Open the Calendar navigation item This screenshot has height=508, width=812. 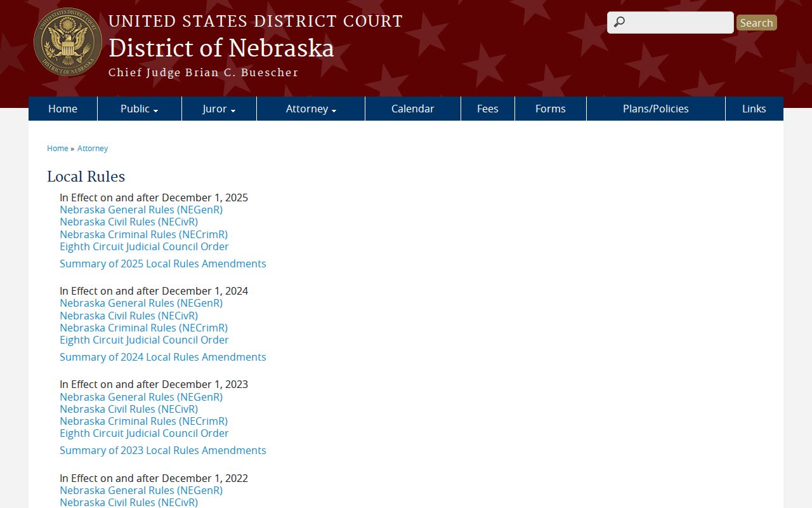point(413,109)
